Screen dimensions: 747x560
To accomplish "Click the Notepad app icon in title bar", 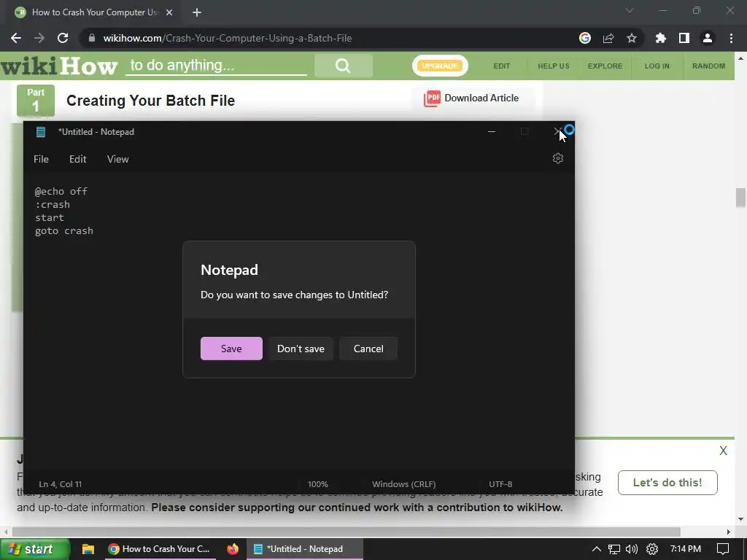I will tap(41, 132).
